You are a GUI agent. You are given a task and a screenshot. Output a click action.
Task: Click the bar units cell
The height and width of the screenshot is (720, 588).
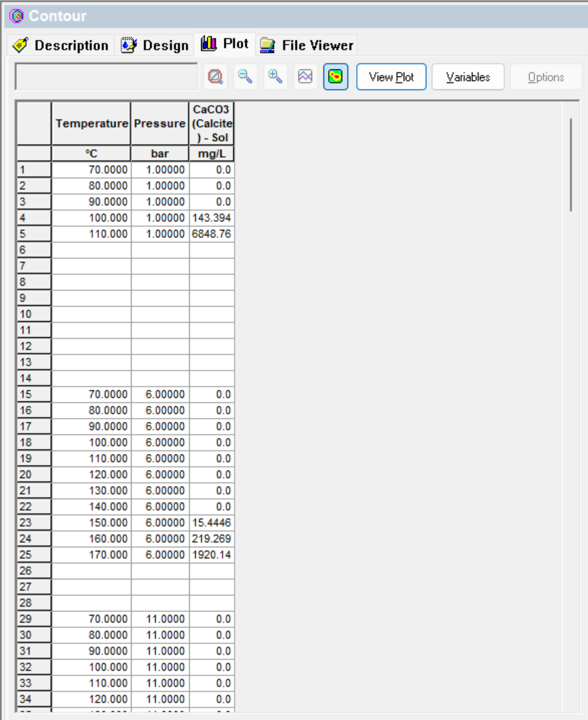[160, 153]
